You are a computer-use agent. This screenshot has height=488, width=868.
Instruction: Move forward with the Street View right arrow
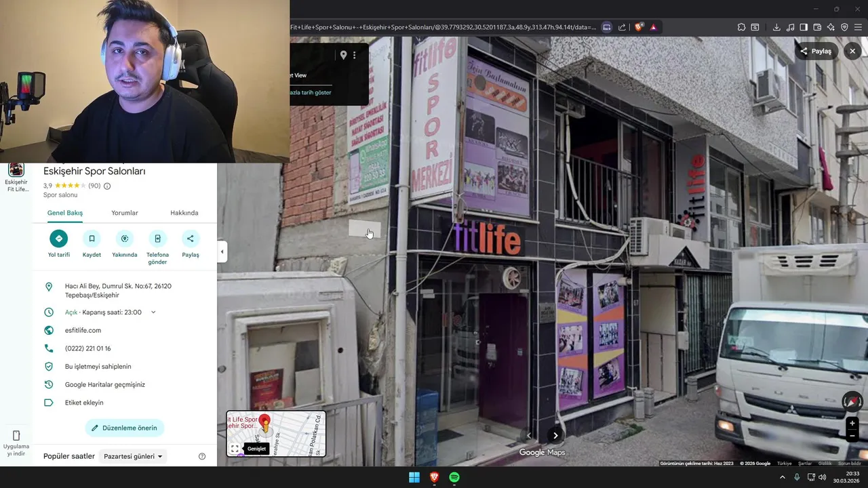point(555,436)
